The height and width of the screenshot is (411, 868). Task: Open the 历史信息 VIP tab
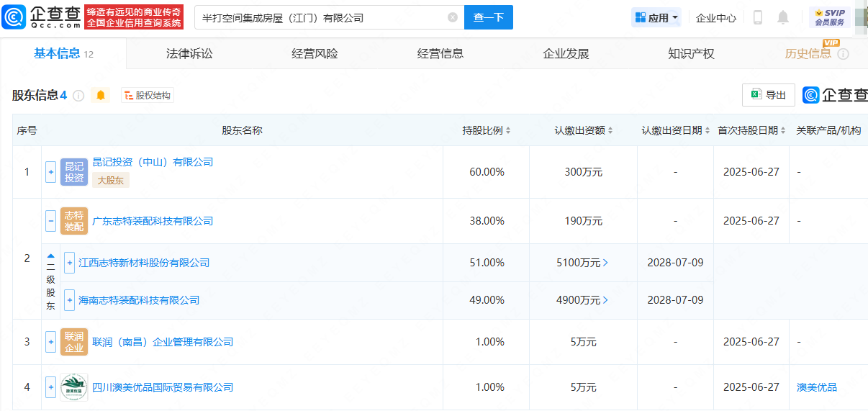(x=808, y=53)
